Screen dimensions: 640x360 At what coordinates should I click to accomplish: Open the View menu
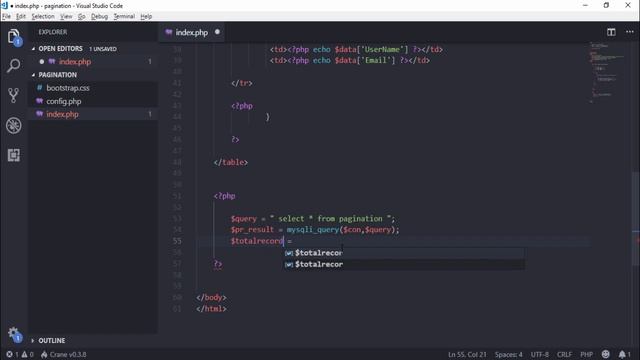click(66, 16)
